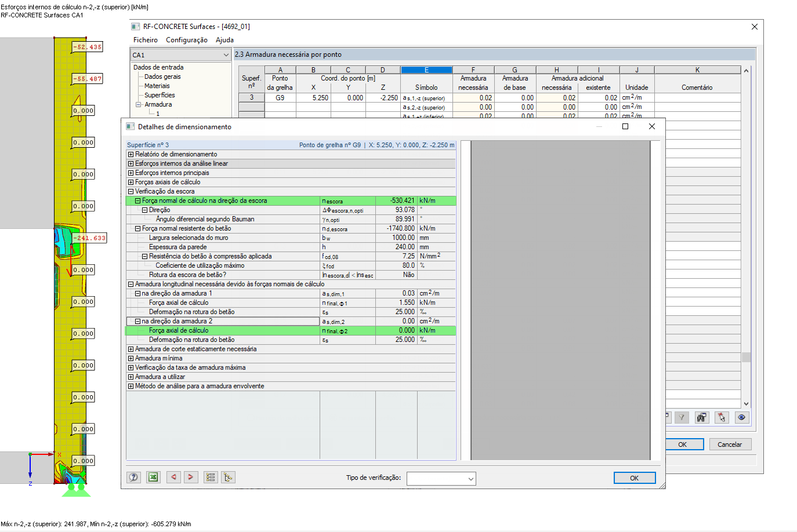797x532 pixels.
Task: Click the 'Comentário' column header
Action: pyautogui.click(x=697, y=88)
